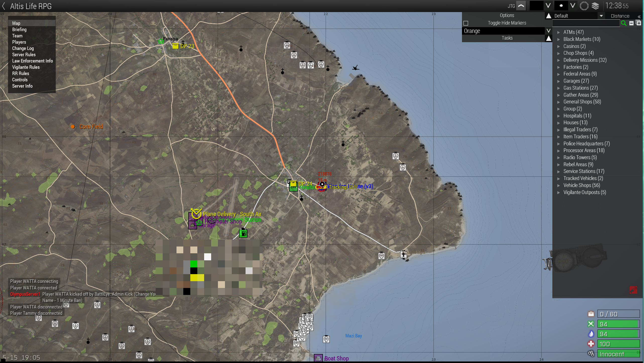
Task: Click the green gas station map marker
Action: (243, 233)
